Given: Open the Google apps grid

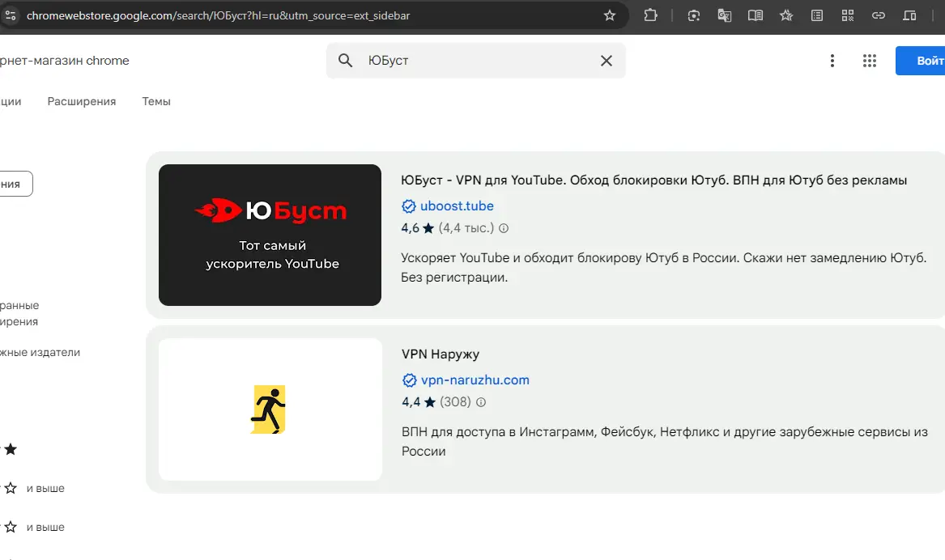Looking at the screenshot, I should tap(869, 60).
